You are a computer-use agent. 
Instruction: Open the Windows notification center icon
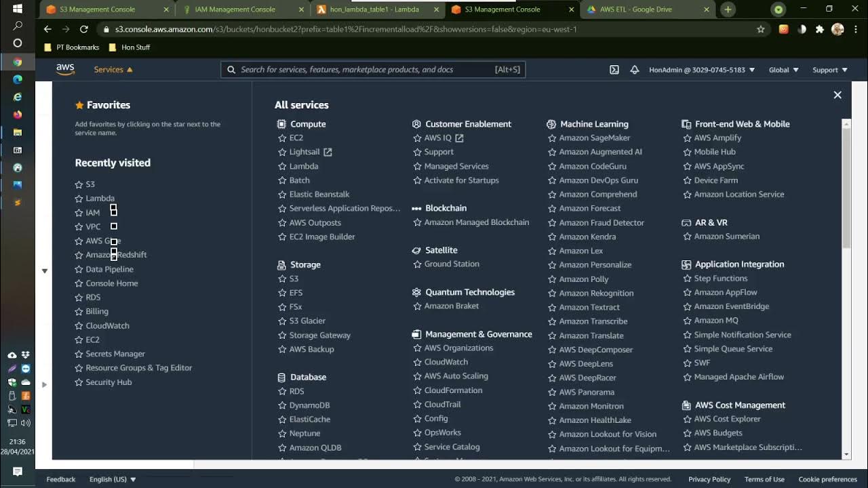(x=18, y=472)
